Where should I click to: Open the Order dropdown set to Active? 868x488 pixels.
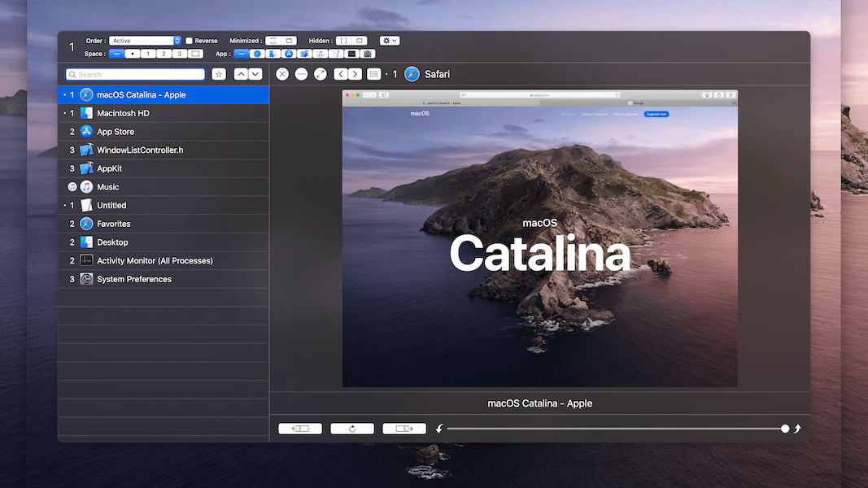145,41
